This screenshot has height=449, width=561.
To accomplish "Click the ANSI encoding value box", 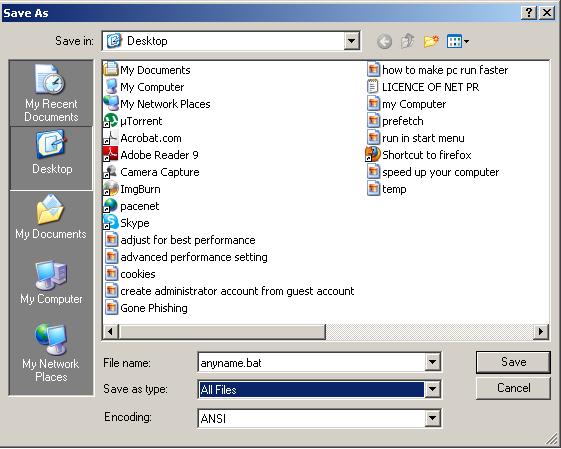I will [x=311, y=418].
